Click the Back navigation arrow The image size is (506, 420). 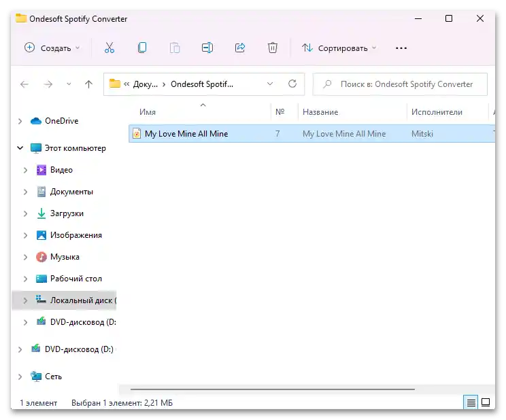pos(24,84)
